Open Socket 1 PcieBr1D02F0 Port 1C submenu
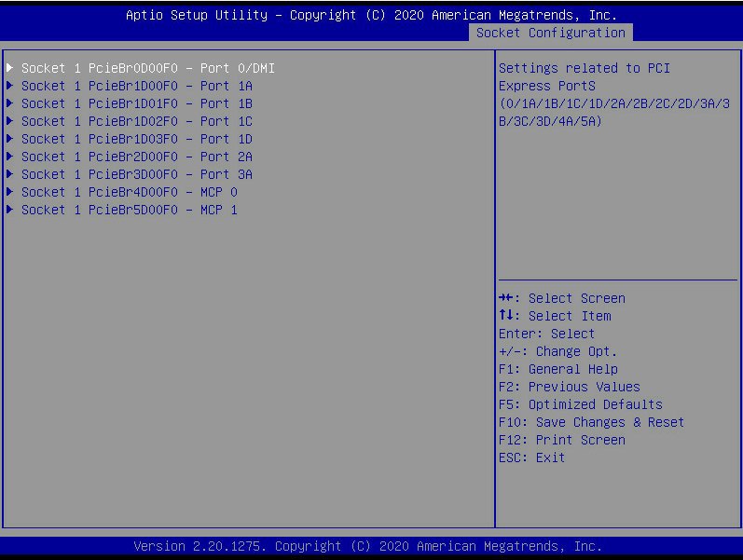 pos(137,121)
